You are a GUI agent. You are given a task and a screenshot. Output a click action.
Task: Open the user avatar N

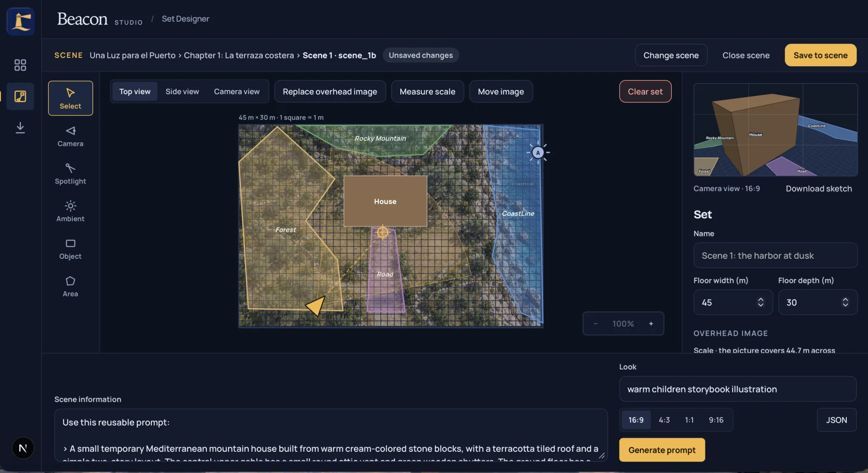(23, 448)
